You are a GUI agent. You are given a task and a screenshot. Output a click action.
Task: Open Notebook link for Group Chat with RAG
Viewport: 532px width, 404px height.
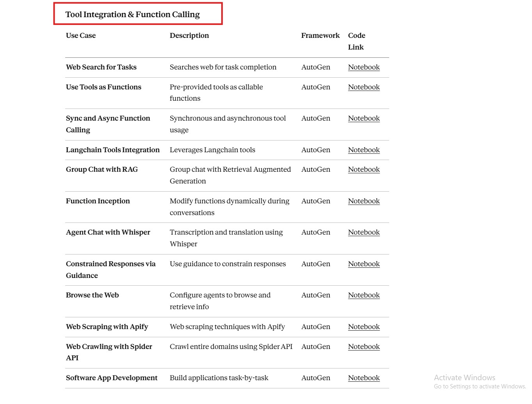point(364,169)
